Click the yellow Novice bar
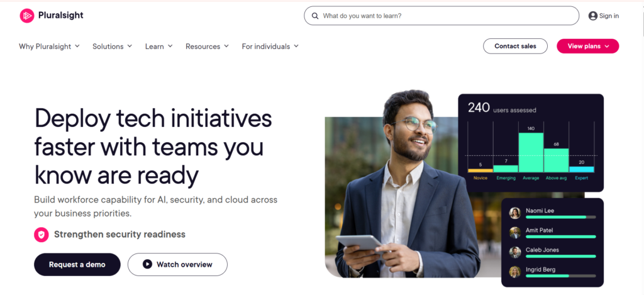Image resolution: width=644 pixels, height=295 pixels. pyautogui.click(x=480, y=170)
